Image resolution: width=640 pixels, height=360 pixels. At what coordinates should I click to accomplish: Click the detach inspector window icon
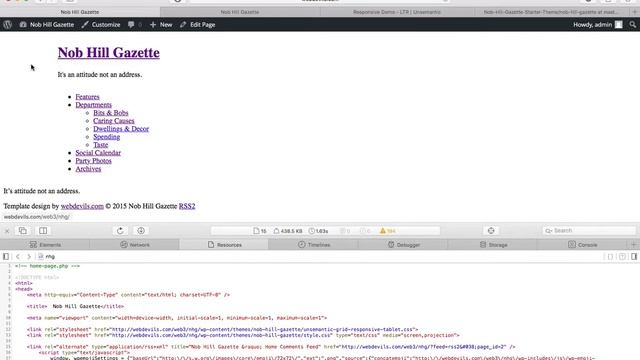pos(23,231)
